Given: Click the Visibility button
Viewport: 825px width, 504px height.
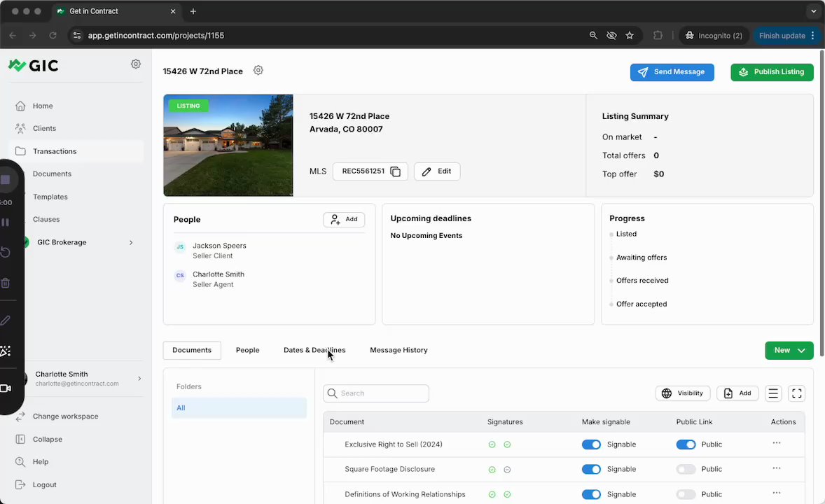Looking at the screenshot, I should [x=683, y=393].
